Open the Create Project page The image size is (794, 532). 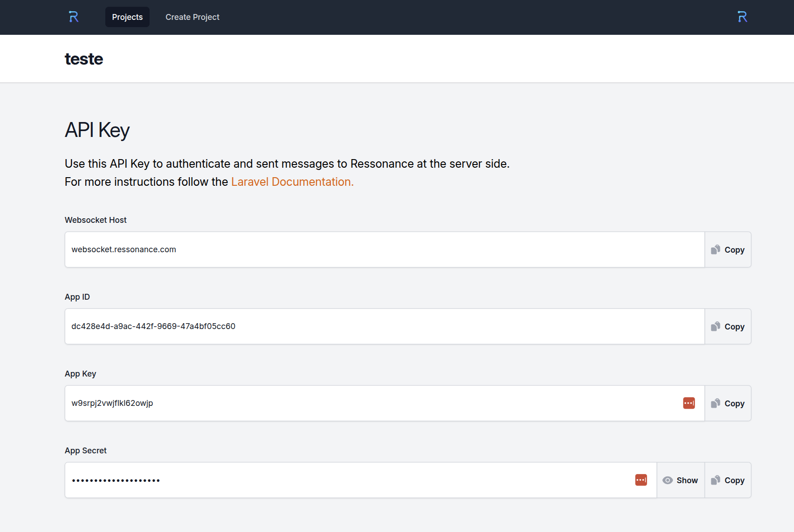(192, 17)
